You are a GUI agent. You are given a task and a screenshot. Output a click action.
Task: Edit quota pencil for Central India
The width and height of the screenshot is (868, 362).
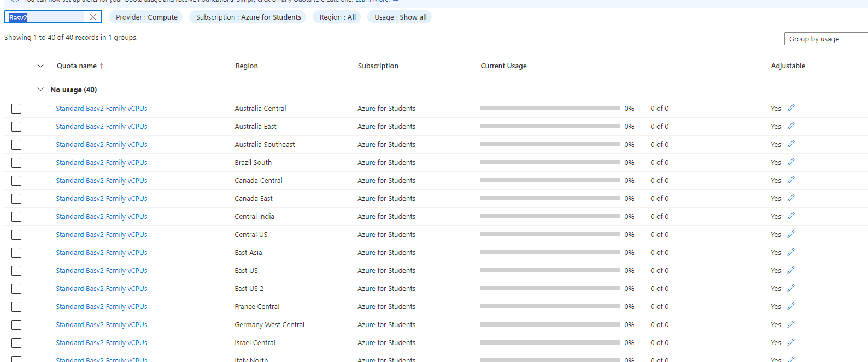[791, 216]
